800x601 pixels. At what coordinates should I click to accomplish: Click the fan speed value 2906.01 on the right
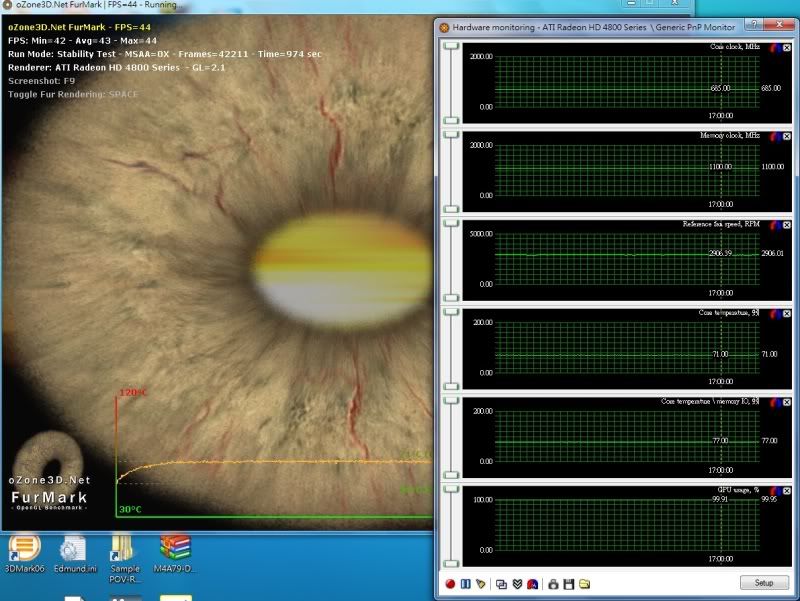(772, 253)
